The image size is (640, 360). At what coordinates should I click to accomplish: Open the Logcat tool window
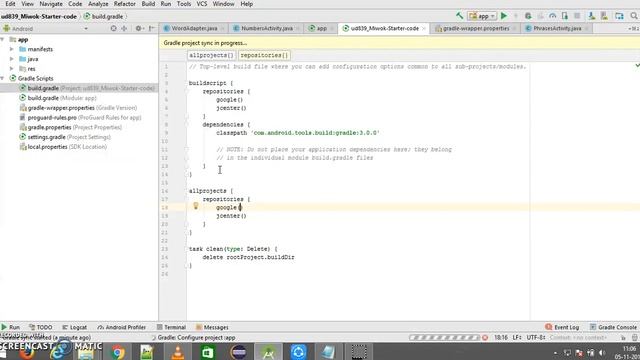click(74, 327)
